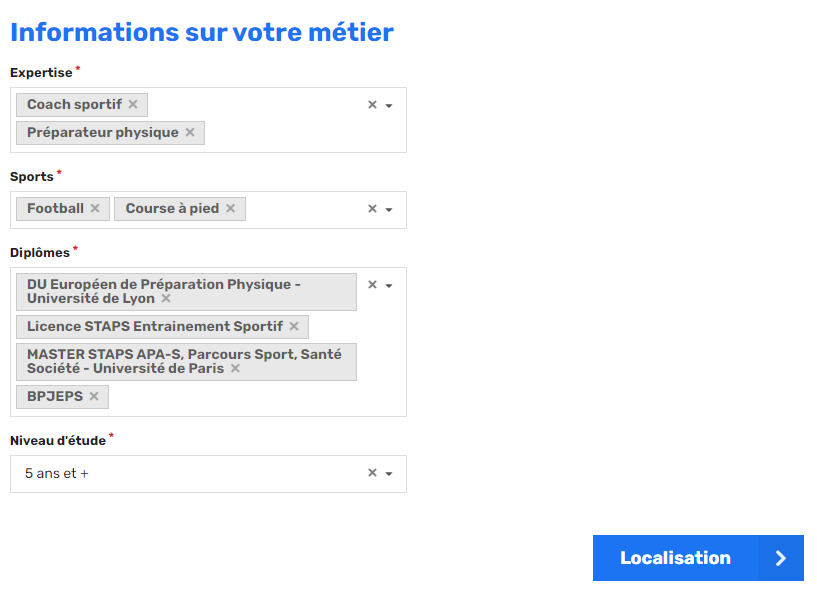Click the chevron arrow on Localisation button

(781, 558)
